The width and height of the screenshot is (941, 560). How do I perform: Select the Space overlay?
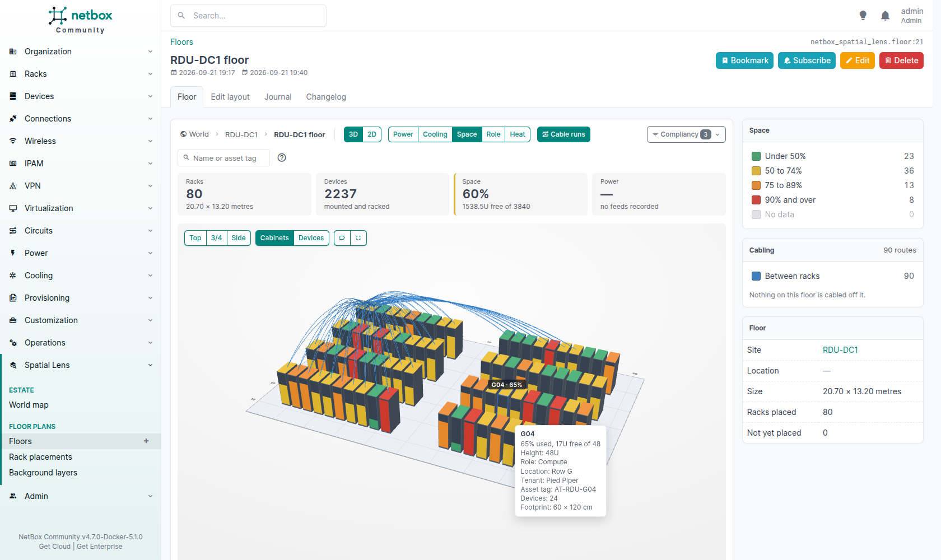[x=467, y=134]
